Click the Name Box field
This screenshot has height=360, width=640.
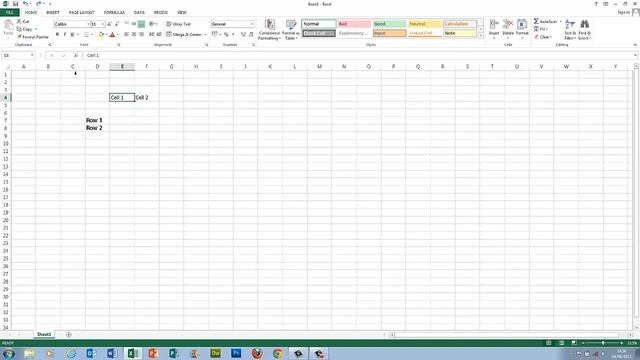pyautogui.click(x=18, y=56)
